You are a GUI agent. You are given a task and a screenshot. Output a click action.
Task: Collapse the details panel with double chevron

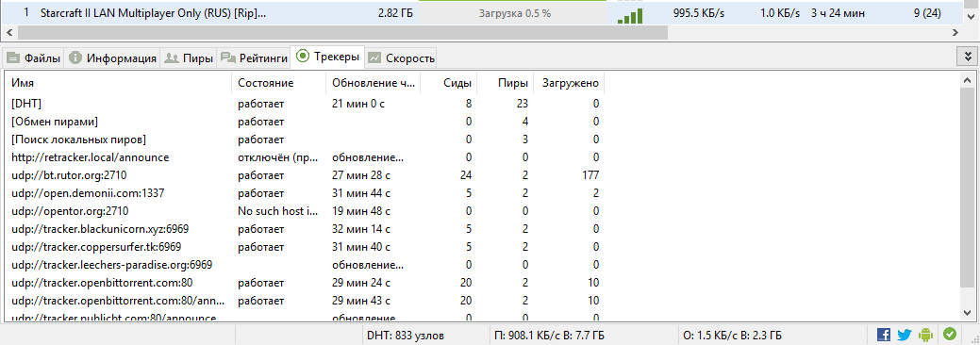point(968,57)
